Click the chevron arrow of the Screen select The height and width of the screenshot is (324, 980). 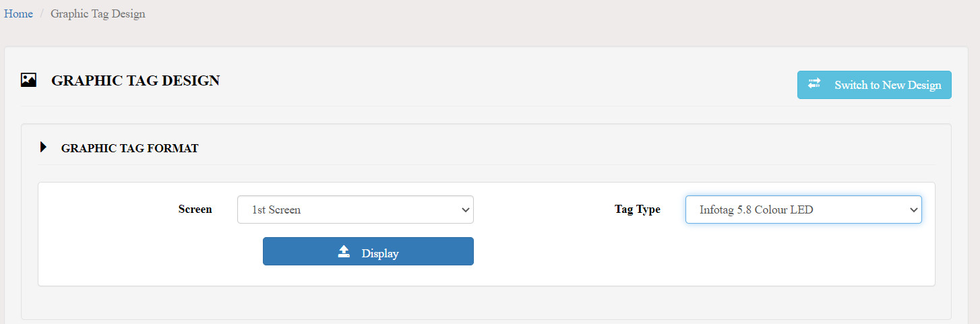tap(465, 210)
